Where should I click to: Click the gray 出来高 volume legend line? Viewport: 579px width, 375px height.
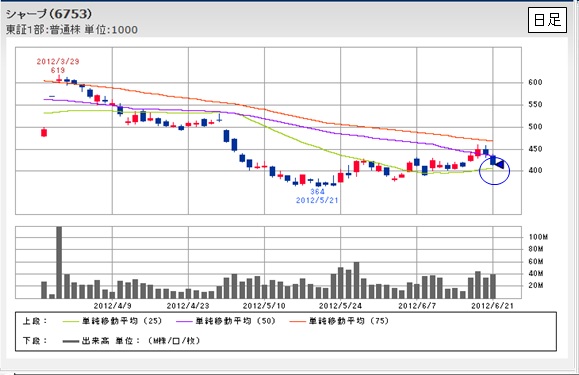[71, 341]
